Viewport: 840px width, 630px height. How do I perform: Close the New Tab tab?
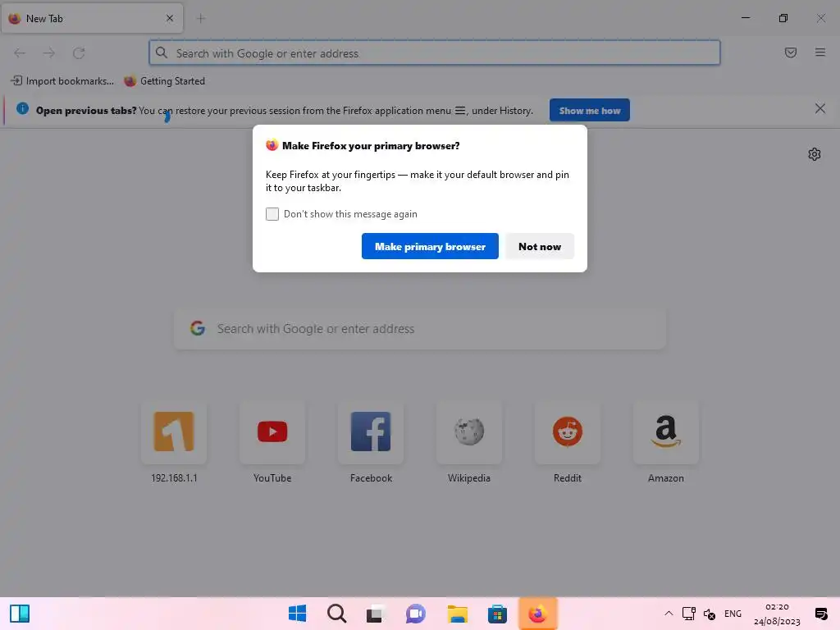point(170,18)
